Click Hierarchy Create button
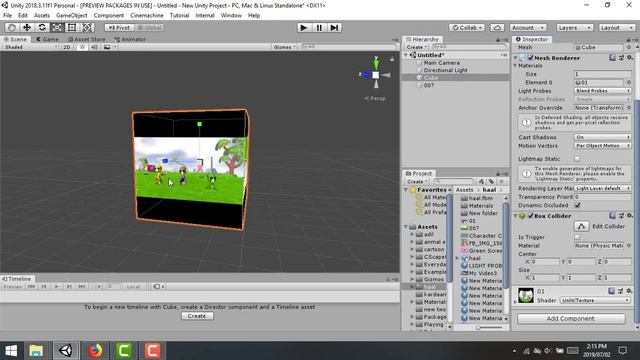The image size is (640, 360). pyautogui.click(x=416, y=47)
